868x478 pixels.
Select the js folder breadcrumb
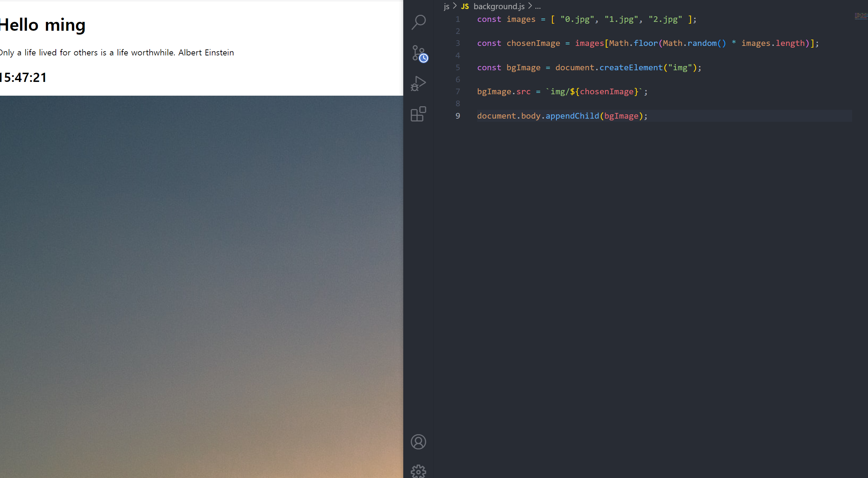pos(446,6)
